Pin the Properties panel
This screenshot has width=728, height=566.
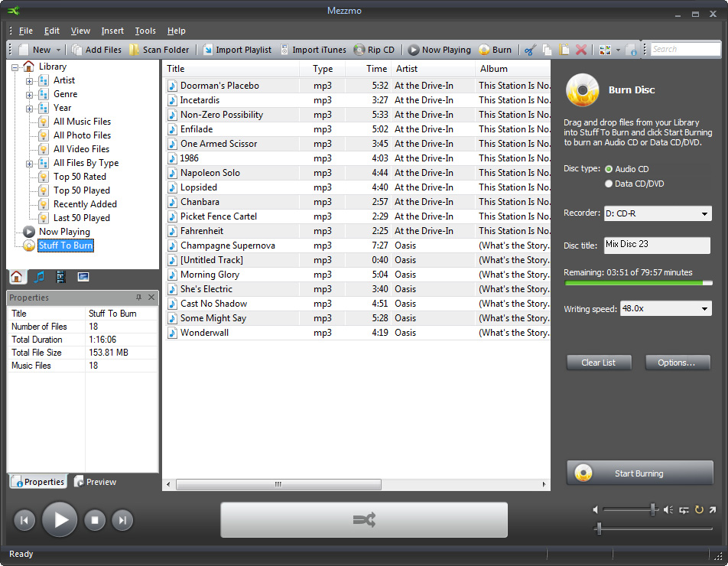pos(138,298)
